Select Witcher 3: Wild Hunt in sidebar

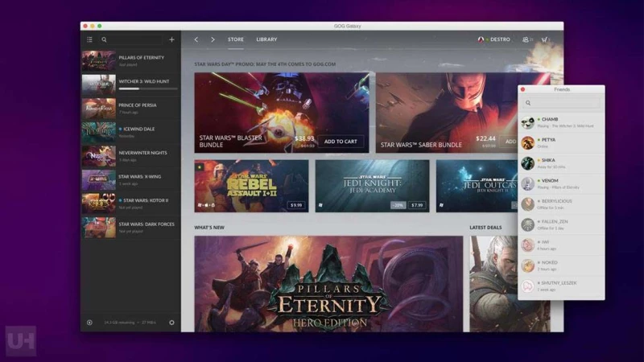pyautogui.click(x=130, y=84)
